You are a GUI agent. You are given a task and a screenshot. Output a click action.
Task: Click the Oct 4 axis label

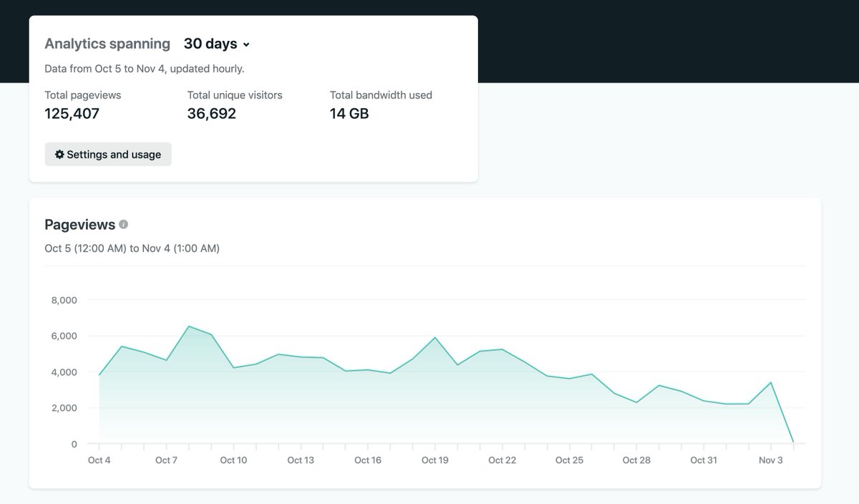click(x=99, y=460)
